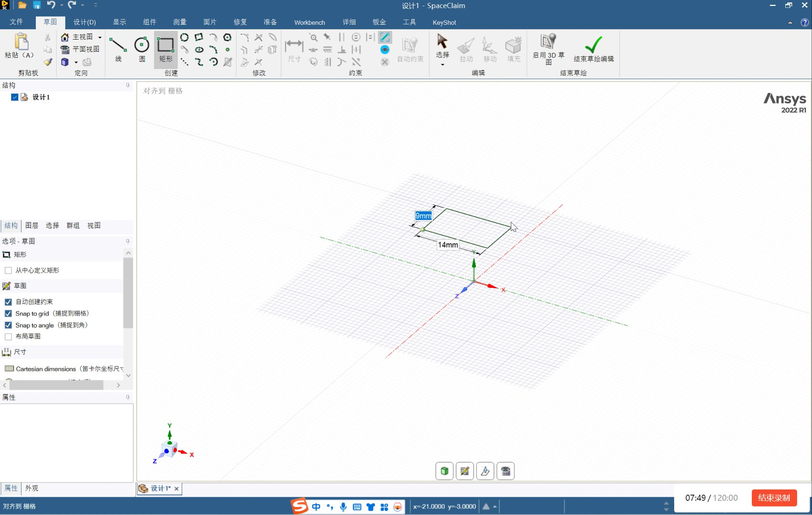
Task: Enable the Layout sketch (布局草图) checkbox
Action: [x=8, y=337]
